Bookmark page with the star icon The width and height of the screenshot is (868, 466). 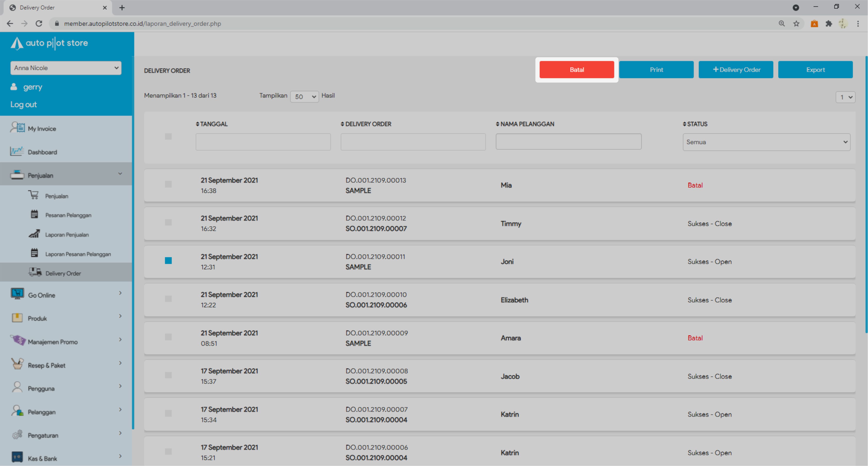(x=796, y=24)
